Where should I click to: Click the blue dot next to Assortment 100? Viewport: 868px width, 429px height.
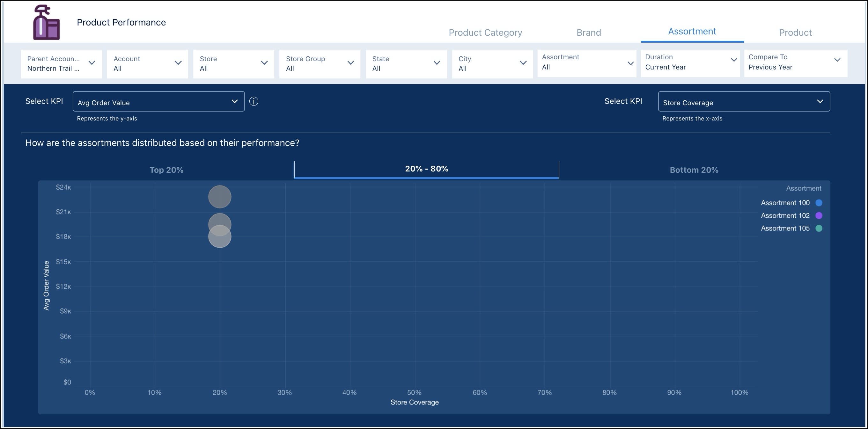820,203
